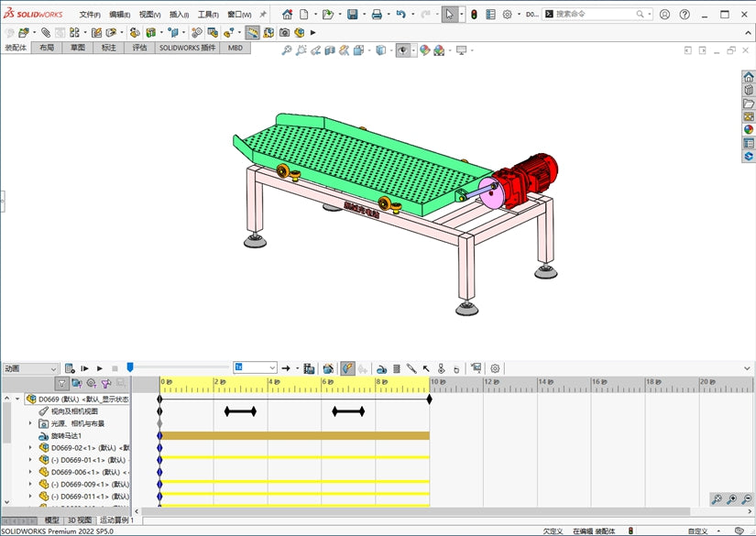This screenshot has height=536, width=756.
Task: Click the Mate paperclip icon
Action: pos(46,32)
